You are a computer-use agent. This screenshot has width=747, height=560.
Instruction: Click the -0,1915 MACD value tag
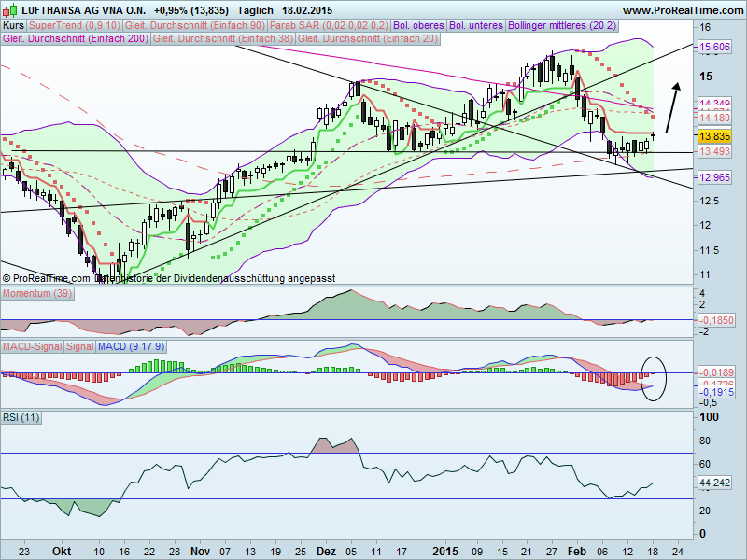coord(716,392)
